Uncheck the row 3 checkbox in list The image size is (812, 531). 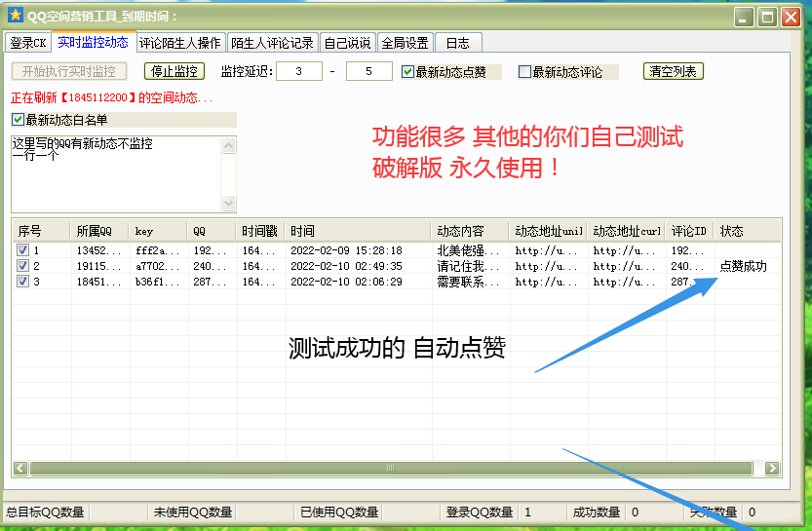22,282
